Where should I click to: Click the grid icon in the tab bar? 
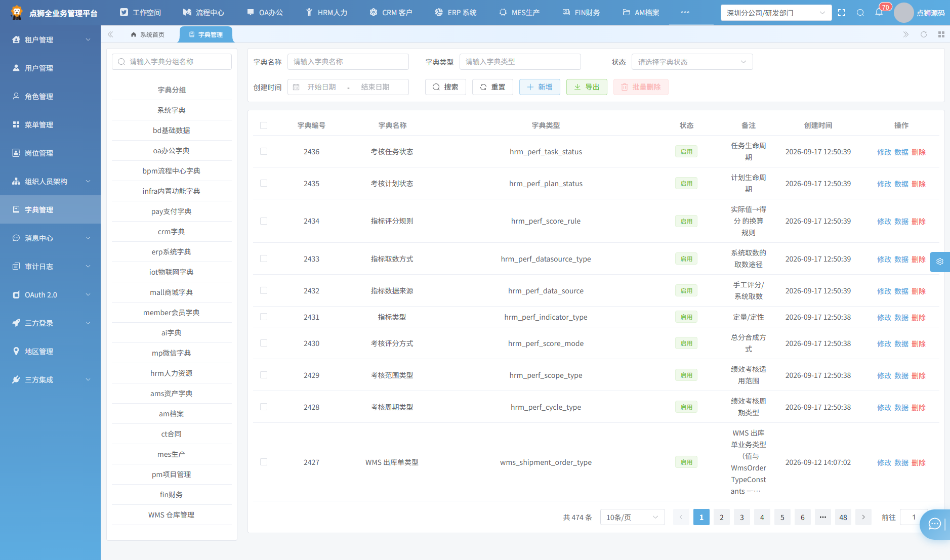click(x=941, y=34)
